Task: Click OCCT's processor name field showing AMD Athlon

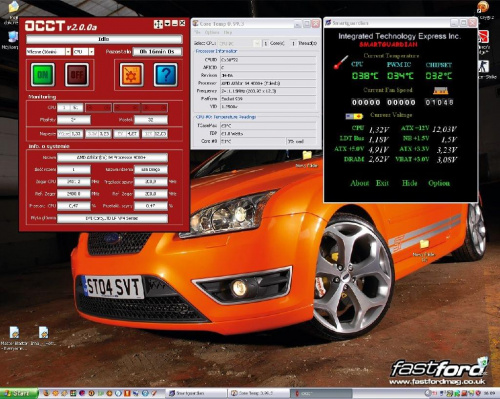Action: pyautogui.click(x=112, y=157)
